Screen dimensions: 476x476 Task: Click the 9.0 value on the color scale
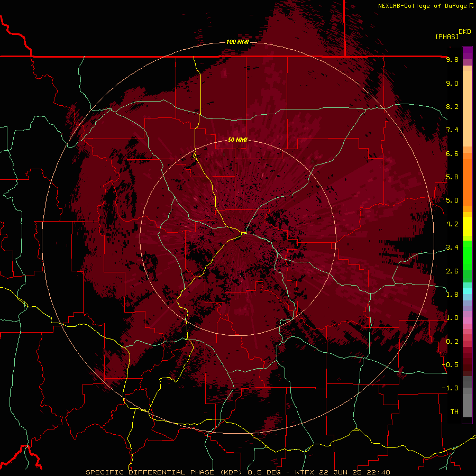(452, 83)
